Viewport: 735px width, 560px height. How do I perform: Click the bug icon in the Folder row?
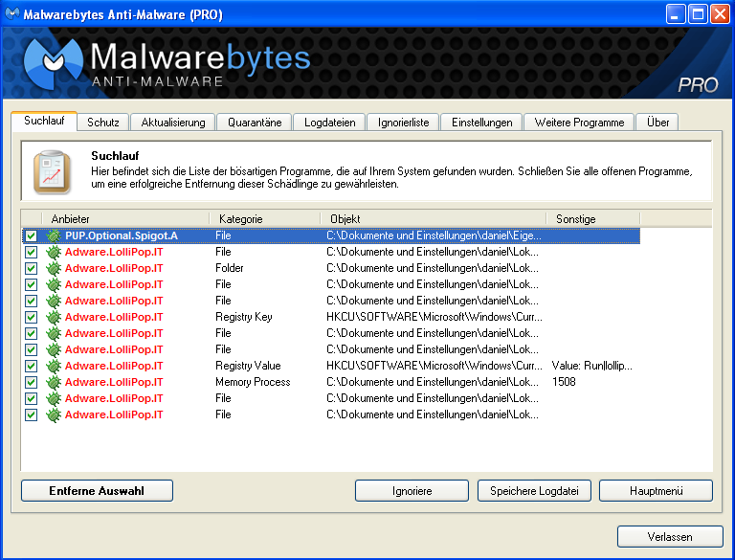point(54,268)
